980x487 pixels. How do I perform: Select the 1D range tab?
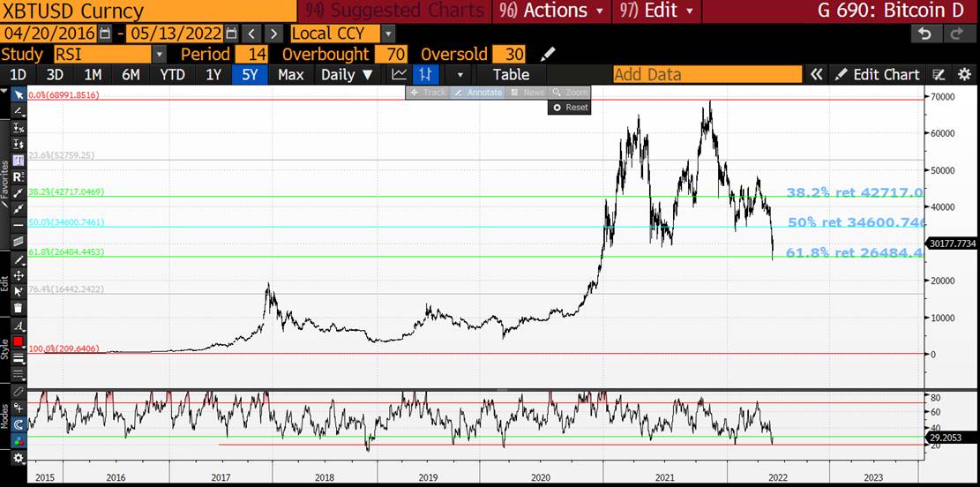[x=19, y=75]
